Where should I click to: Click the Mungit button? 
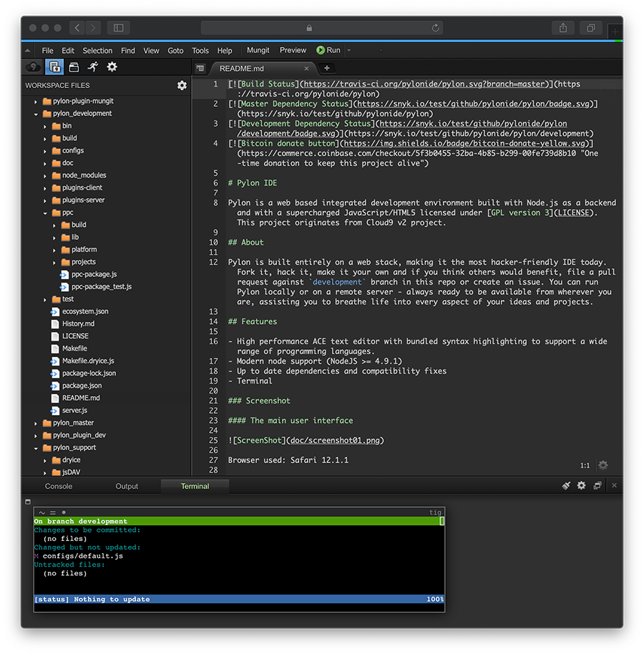258,50
